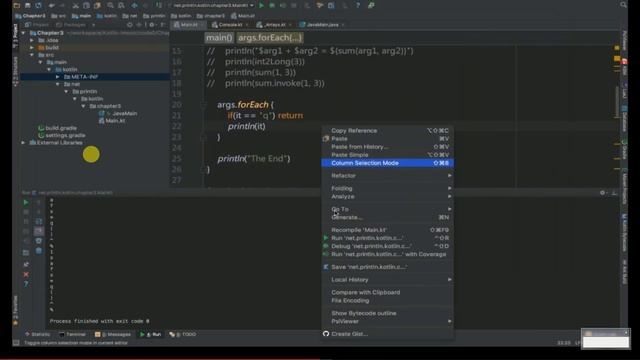Click the yellow warning marker in editor stripe
Image resolution: width=640 pixels, height=360 pixels.
pos(617,58)
